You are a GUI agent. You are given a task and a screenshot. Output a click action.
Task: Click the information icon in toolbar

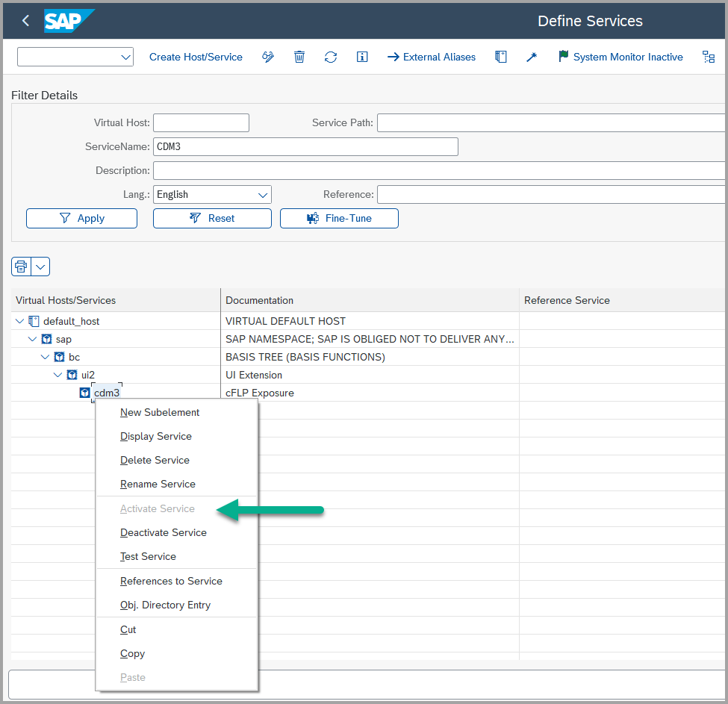(x=362, y=57)
